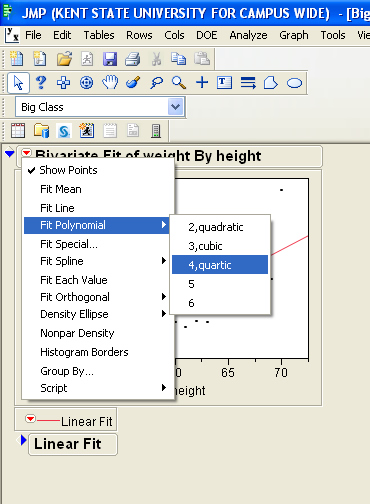
Task: Select the Crosshairs tool
Action: 202,82
